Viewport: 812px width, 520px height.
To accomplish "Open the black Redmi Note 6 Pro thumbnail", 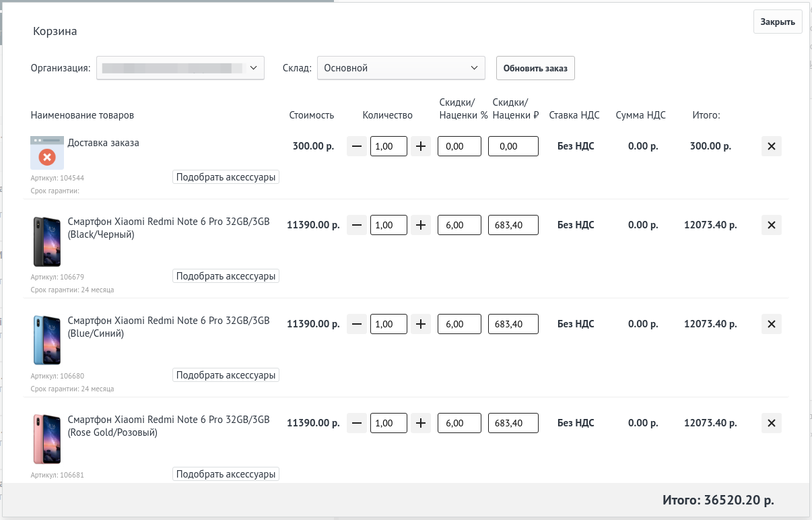I will coord(47,242).
